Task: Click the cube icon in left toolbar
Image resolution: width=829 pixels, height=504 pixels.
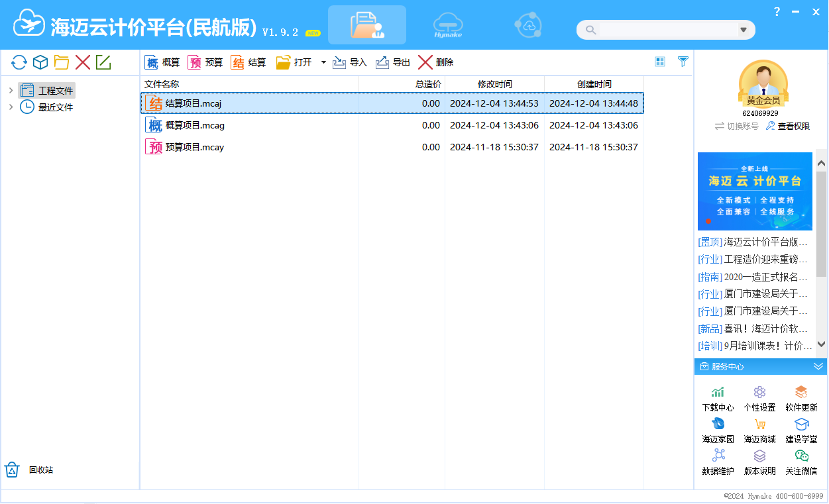Action: click(40, 63)
